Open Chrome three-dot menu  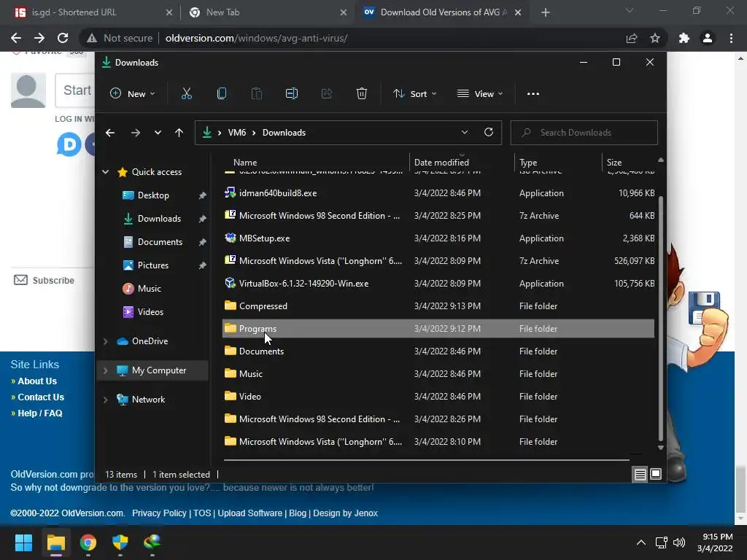click(x=731, y=38)
